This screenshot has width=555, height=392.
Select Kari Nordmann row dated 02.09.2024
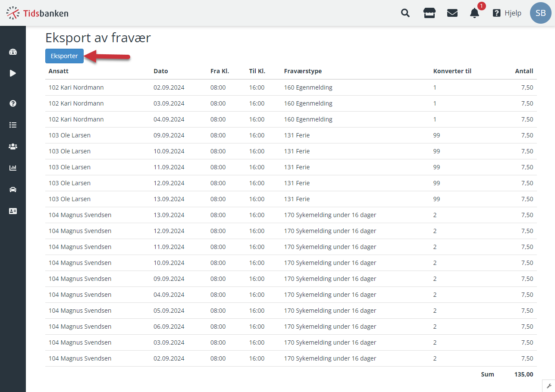[x=291, y=87]
